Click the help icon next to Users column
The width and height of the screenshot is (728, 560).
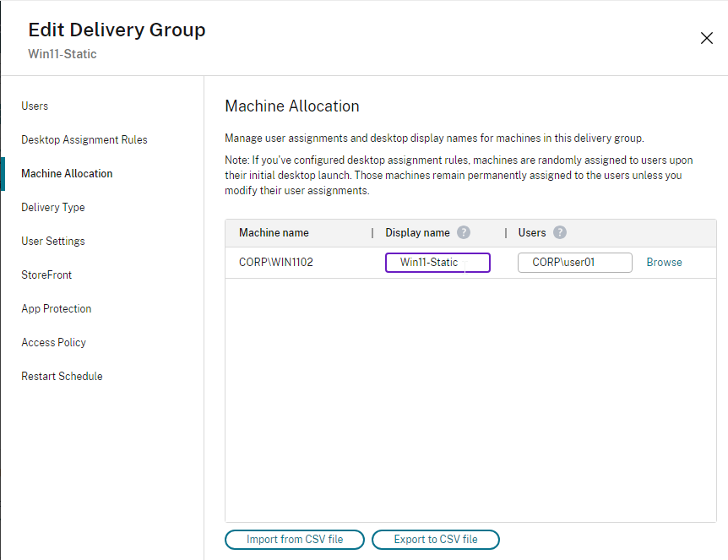[560, 233]
